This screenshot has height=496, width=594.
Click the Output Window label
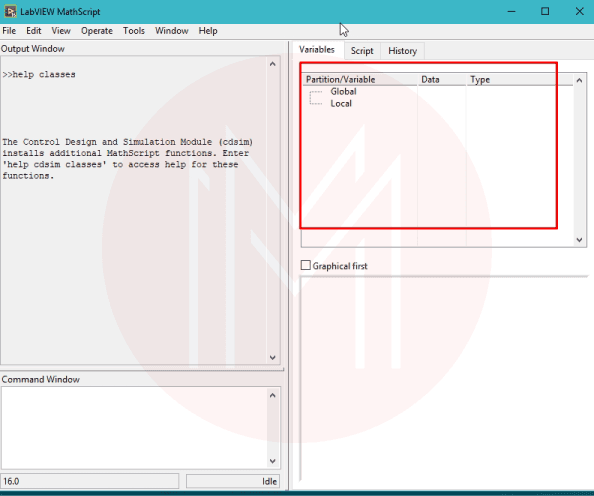click(x=33, y=49)
